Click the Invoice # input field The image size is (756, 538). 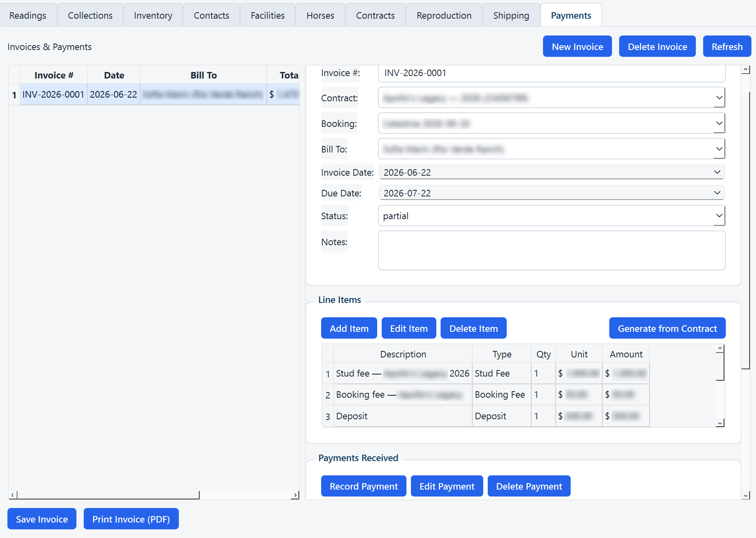[552, 73]
